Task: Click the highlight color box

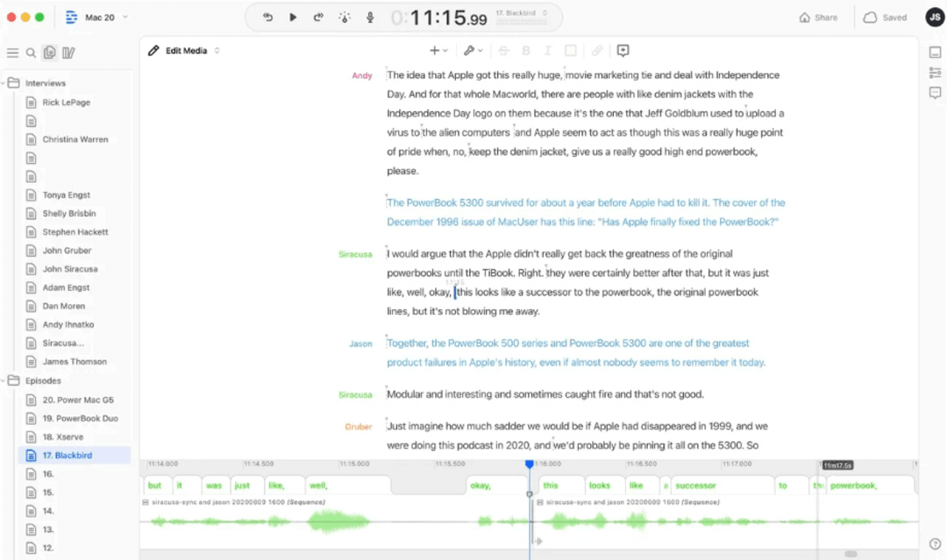Action: [570, 51]
